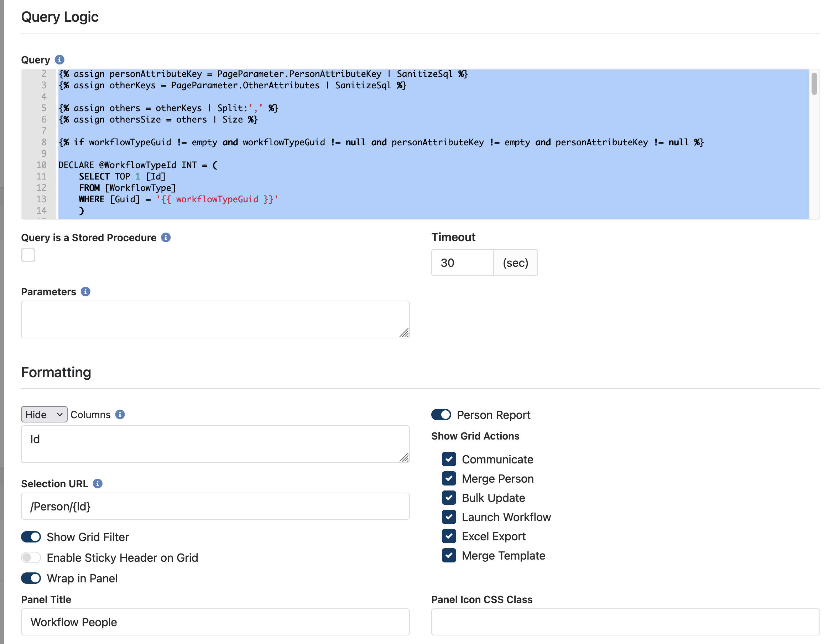This screenshot has height=644, width=834.
Task: Turn off Wrap in Panel switch
Action: 31,578
